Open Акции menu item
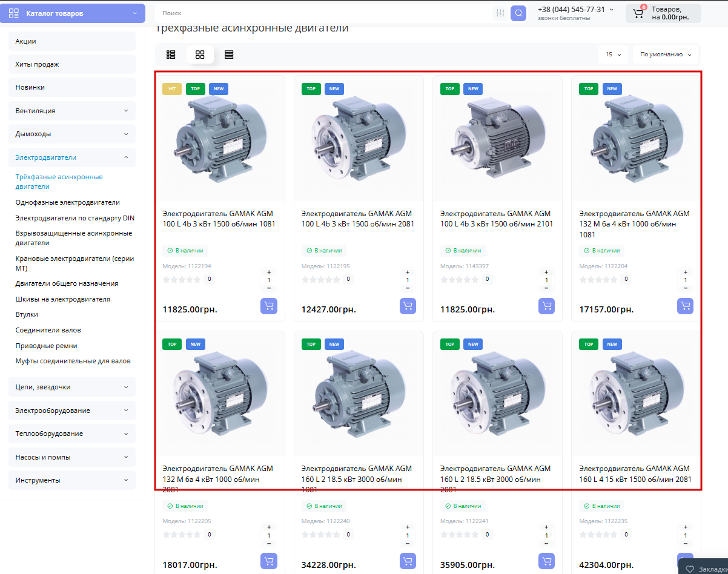This screenshot has width=728, height=574. point(72,41)
